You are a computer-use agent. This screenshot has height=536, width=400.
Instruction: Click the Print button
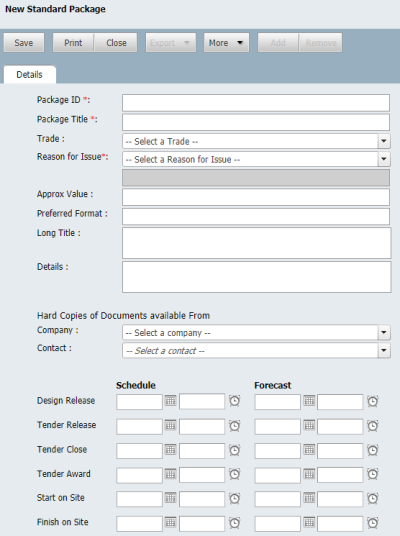pos(73,43)
